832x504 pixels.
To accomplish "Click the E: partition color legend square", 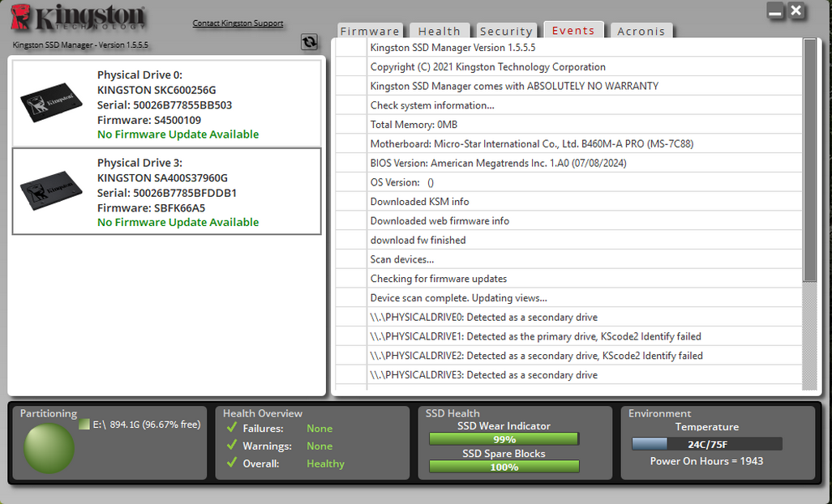I will [x=84, y=424].
